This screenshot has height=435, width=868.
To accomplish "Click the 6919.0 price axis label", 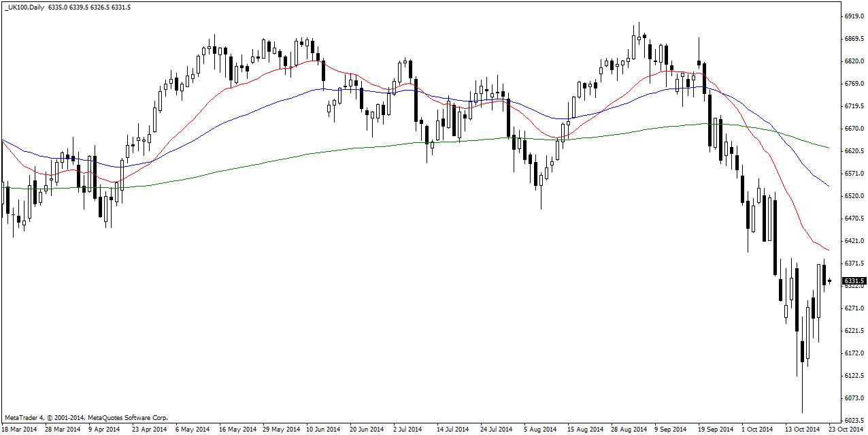I will pyautogui.click(x=854, y=16).
